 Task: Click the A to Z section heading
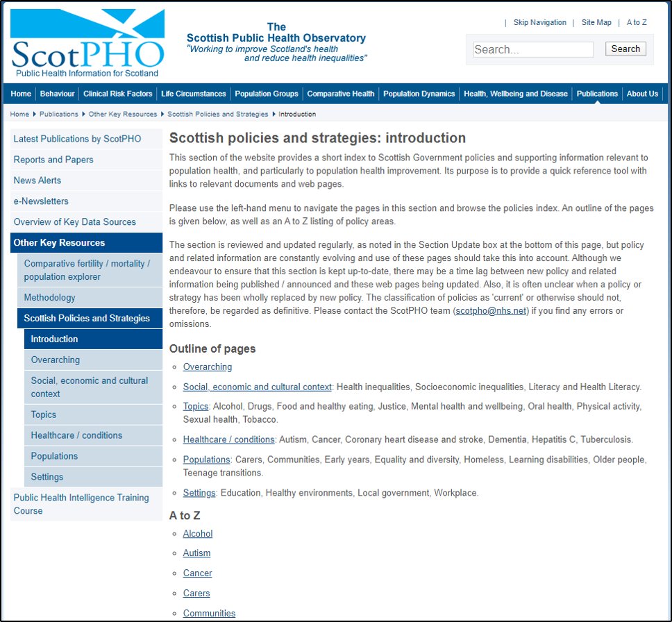point(185,515)
